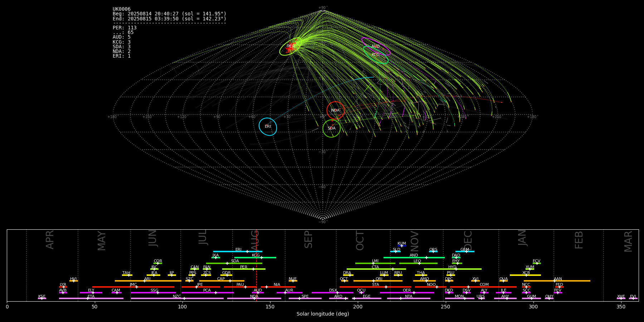Image resolution: width=644 pixels, height=322 pixels.
Task: Click the 150 tick label on axis
Action: [270, 307]
